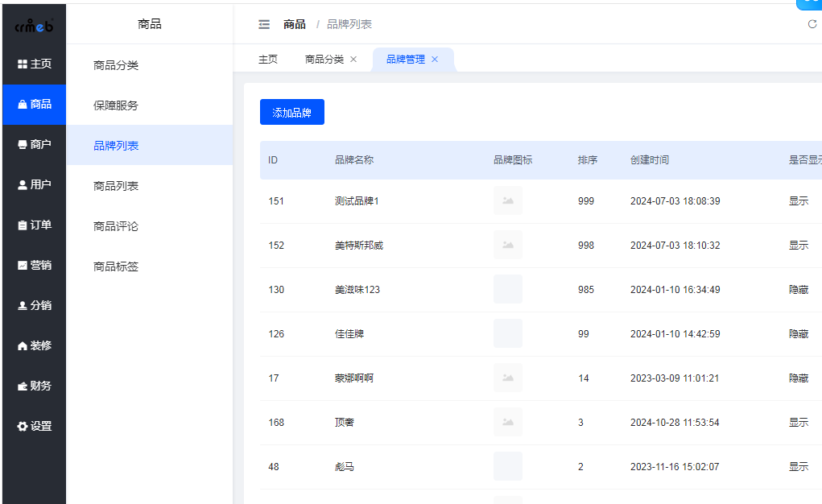Open the 营销 marketing section
This screenshot has width=822, height=504.
pyautogui.click(x=34, y=265)
